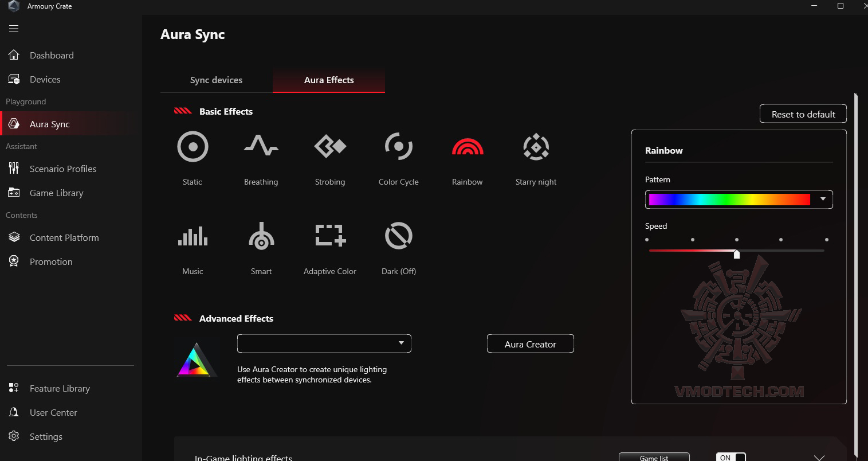This screenshot has height=461, width=868.
Task: Click the "Rainbow" panel heading
Action: click(664, 151)
